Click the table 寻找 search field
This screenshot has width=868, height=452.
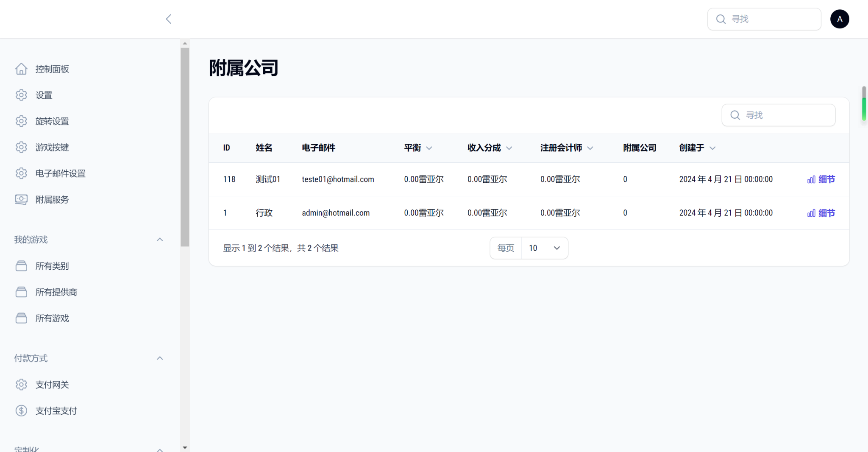point(784,115)
